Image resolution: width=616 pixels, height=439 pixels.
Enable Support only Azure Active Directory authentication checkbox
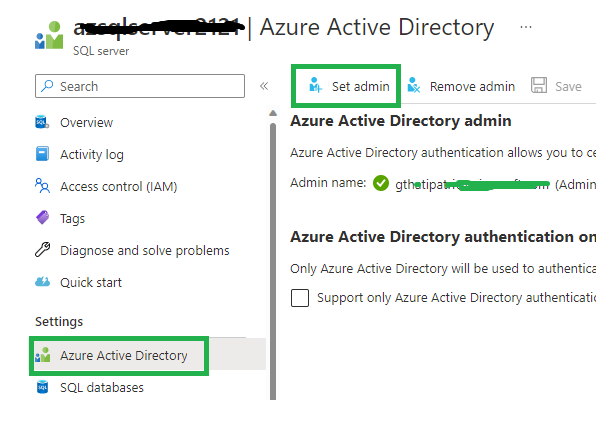pos(299,298)
